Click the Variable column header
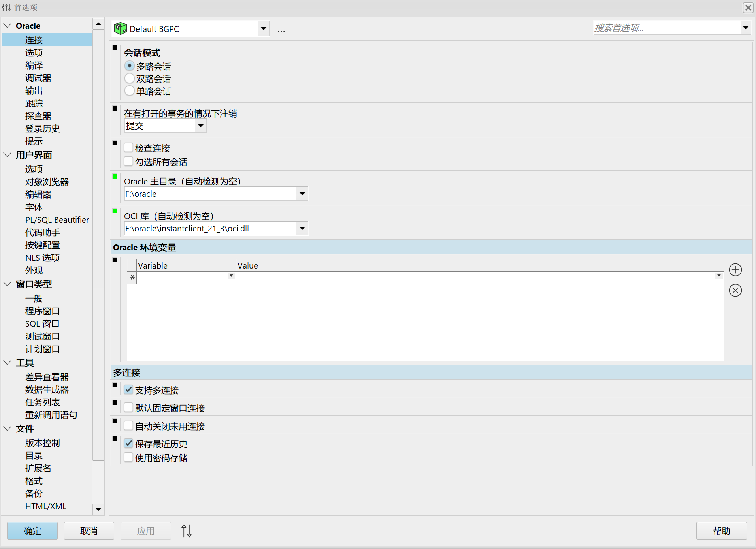This screenshot has height=549, width=756. [186, 265]
